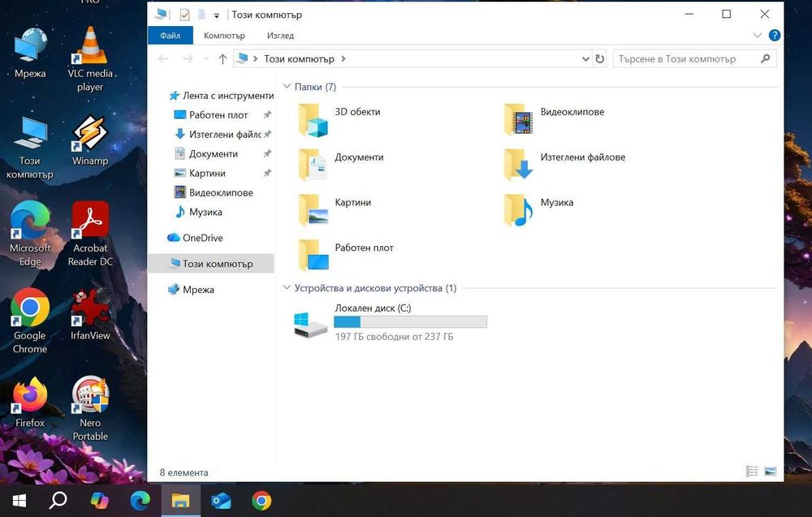Image resolution: width=812 pixels, height=517 pixels.
Task: Launch Google Chrome from the desktop icon
Action: (x=30, y=321)
